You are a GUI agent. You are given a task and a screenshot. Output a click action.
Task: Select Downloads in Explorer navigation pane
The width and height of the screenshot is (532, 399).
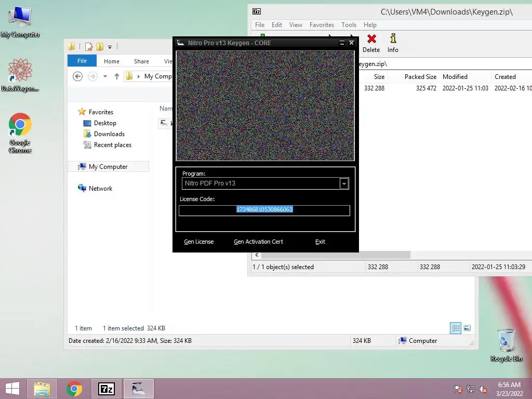pyautogui.click(x=109, y=134)
